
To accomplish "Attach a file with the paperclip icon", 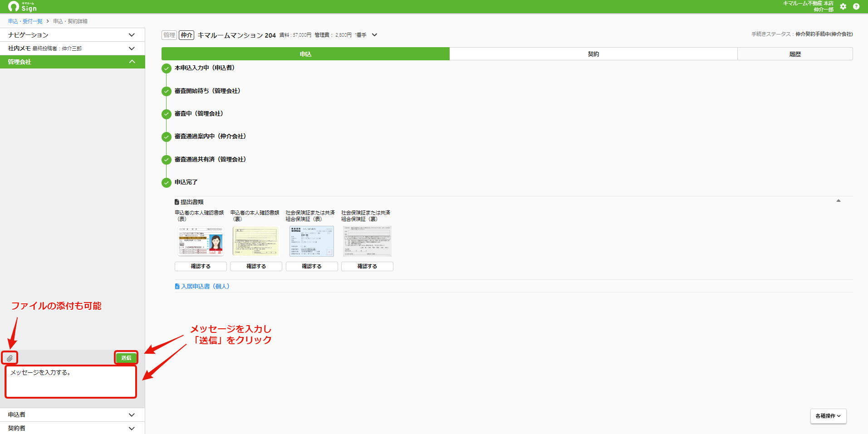I will (x=10, y=358).
